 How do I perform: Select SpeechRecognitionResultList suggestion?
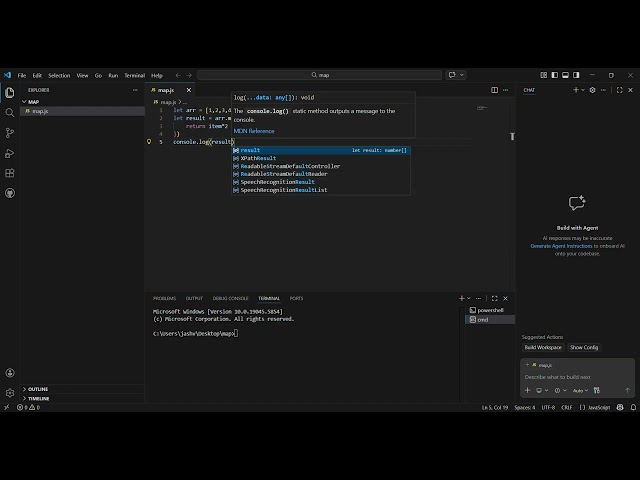(321, 190)
